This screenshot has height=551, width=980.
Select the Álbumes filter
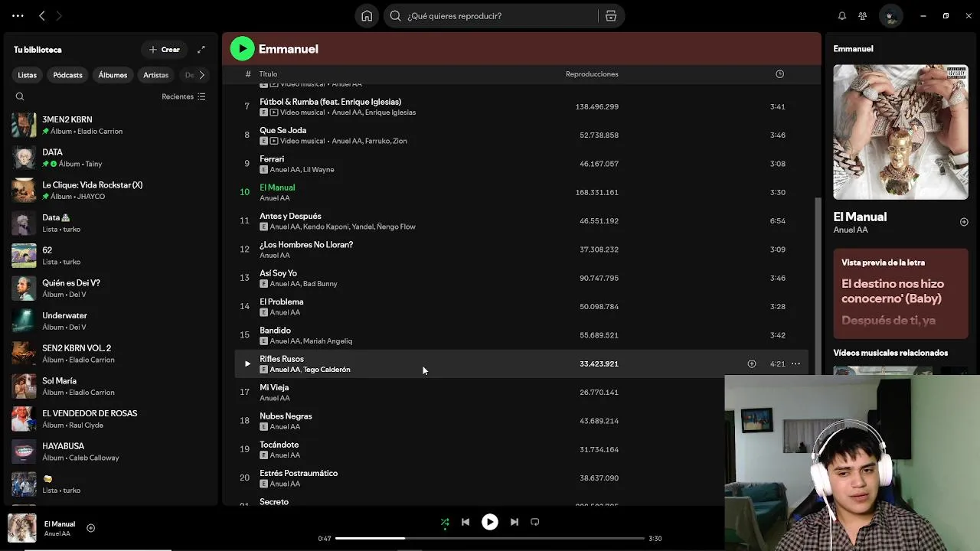[113, 75]
